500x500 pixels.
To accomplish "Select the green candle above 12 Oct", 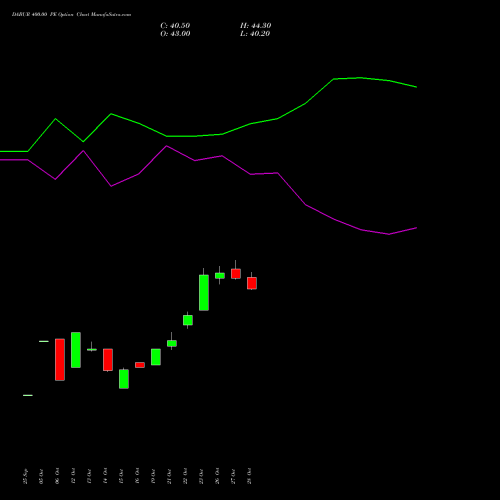I will (76, 350).
